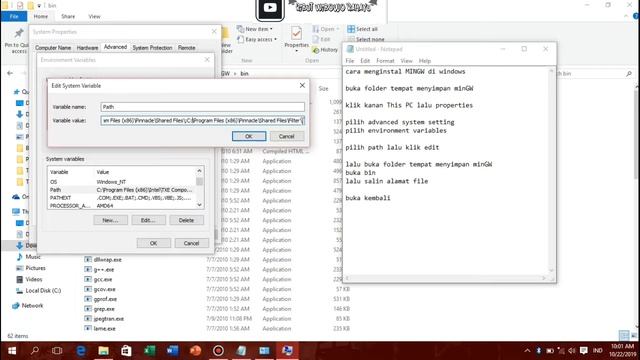Open Notepad File menu

(x=350, y=61)
